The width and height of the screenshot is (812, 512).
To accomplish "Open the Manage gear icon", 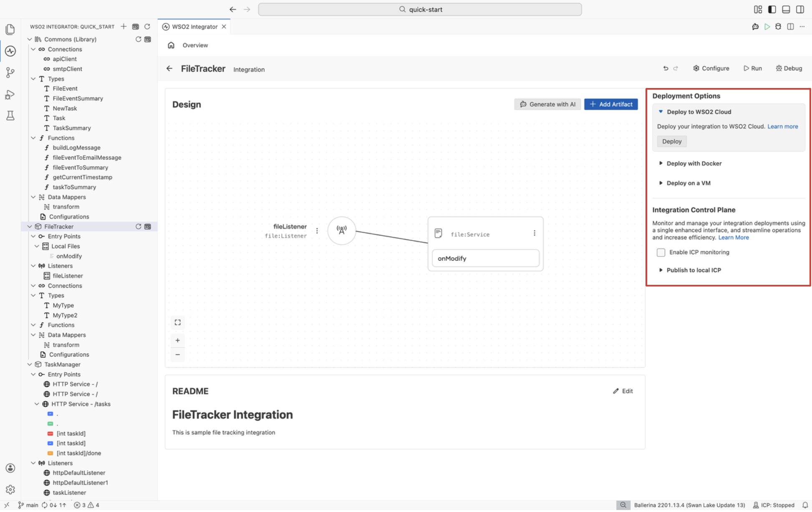I will click(10, 489).
